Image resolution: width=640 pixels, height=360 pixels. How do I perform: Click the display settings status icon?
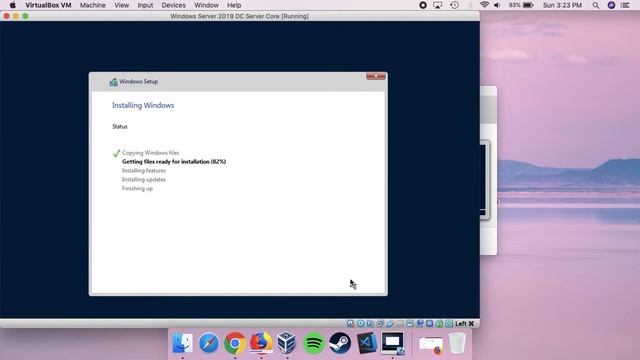pos(410,323)
